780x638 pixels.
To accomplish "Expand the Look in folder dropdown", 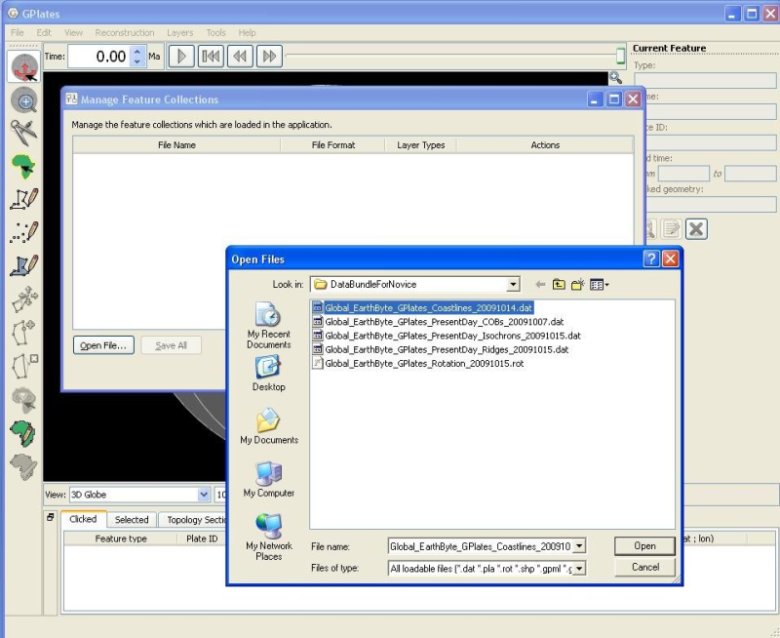I will (513, 284).
